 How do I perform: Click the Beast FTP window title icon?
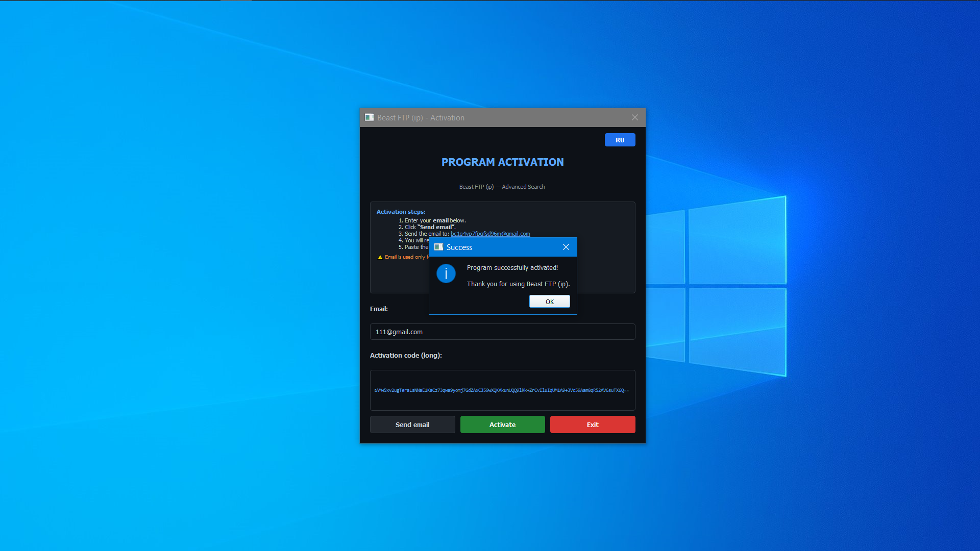coord(369,117)
